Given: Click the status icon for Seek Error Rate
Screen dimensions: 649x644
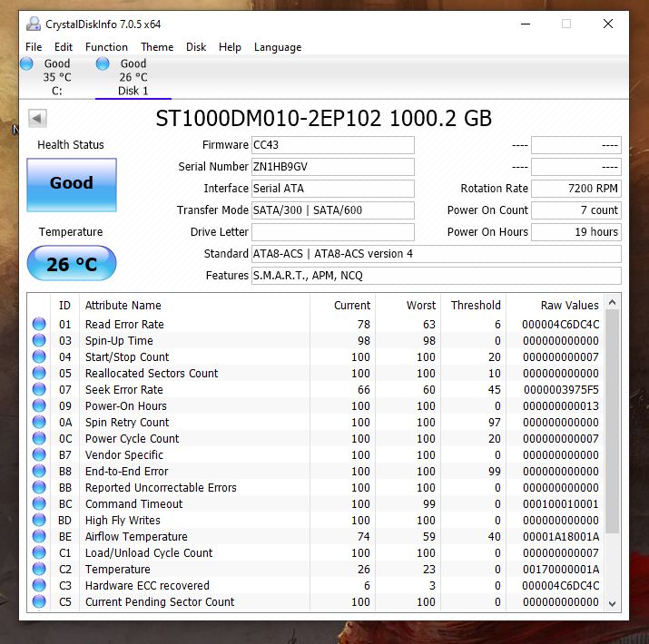Looking at the screenshot, I should (x=39, y=389).
